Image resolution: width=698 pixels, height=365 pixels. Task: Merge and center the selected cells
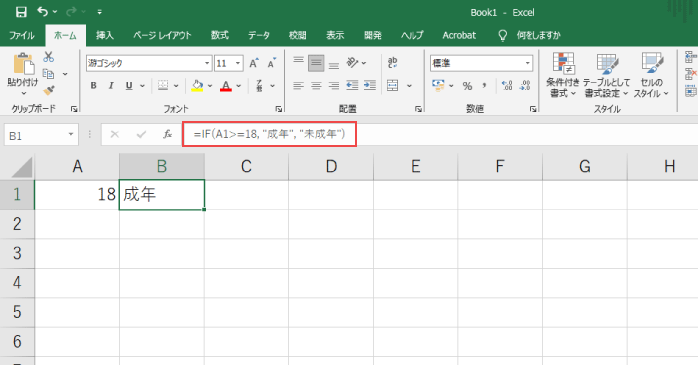[393, 85]
